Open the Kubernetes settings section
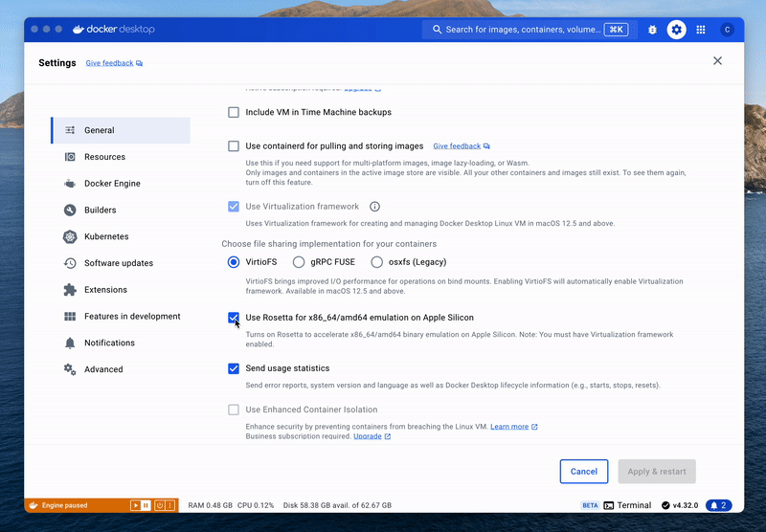766x532 pixels. (x=121, y=236)
